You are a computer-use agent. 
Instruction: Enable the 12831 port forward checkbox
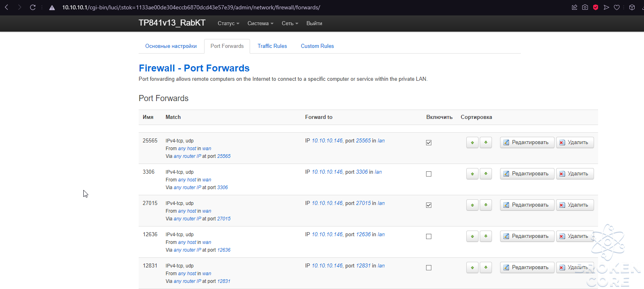(429, 267)
